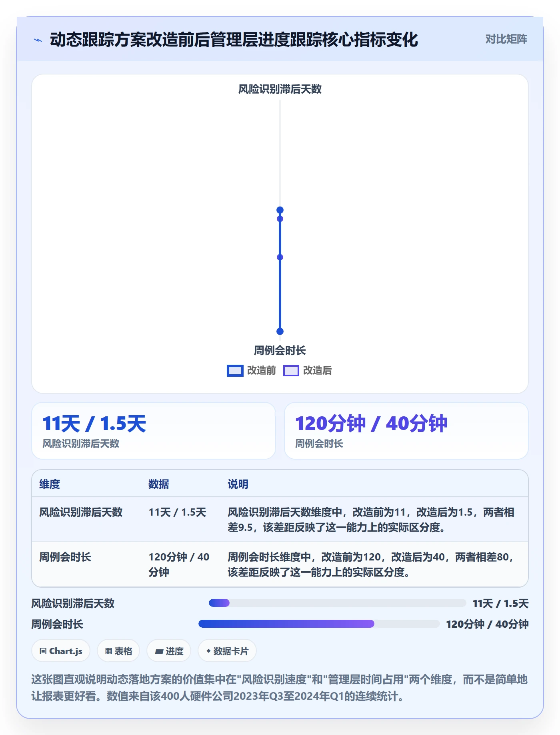Viewport: 560px width, 735px height.
Task: Click the 数据 column header
Action: 158,484
